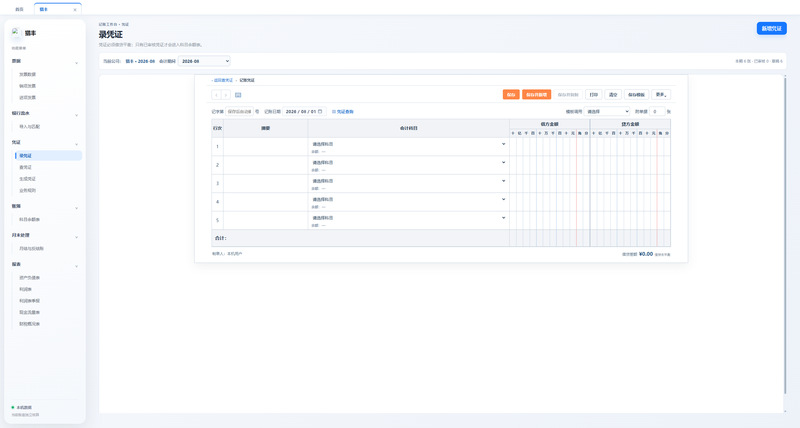Open 查凭证 in sidebar

(x=26, y=167)
